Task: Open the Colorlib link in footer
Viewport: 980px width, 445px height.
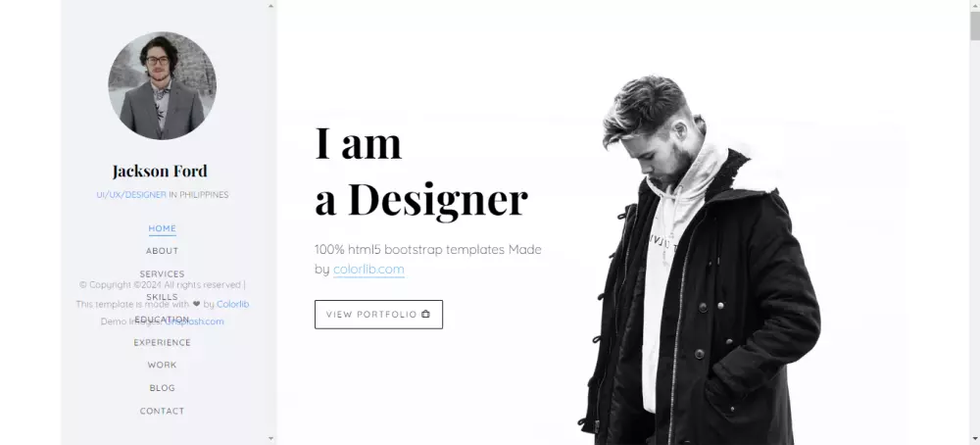Action: (233, 305)
